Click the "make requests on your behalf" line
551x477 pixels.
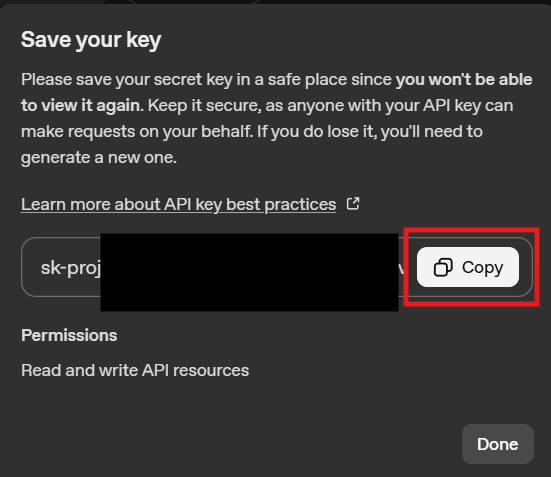tap(137, 131)
